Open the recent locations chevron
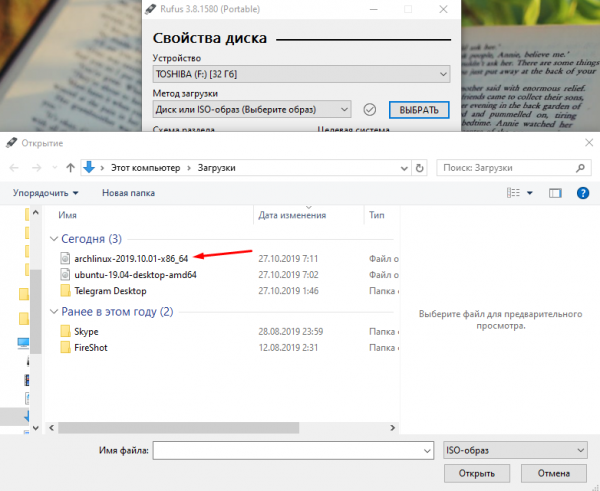Viewport: 600px width, 491px height. point(55,168)
